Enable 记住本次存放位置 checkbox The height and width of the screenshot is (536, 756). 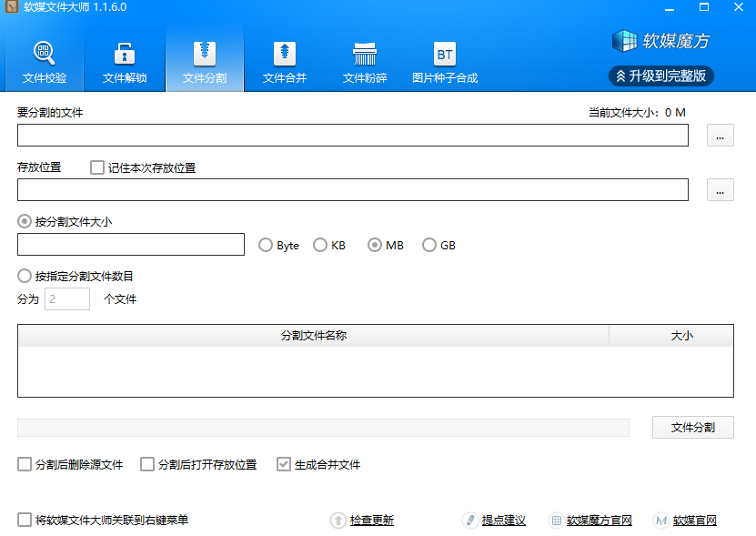(x=97, y=167)
